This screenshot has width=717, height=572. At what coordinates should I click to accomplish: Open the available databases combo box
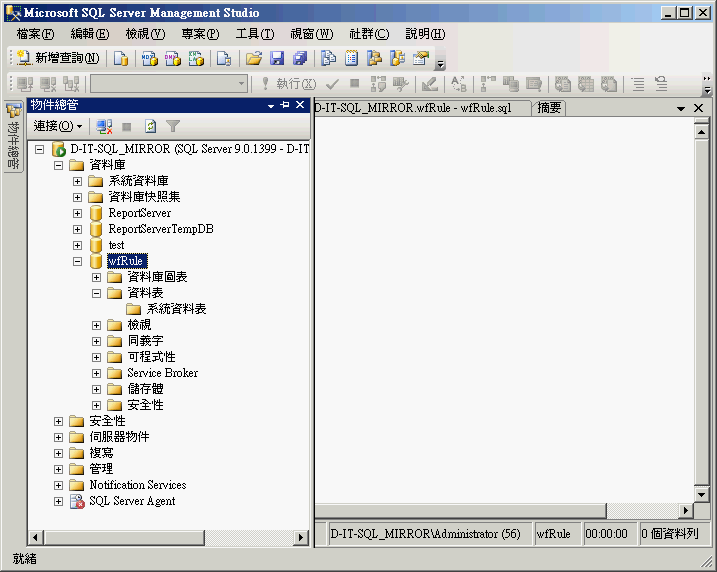click(x=169, y=84)
